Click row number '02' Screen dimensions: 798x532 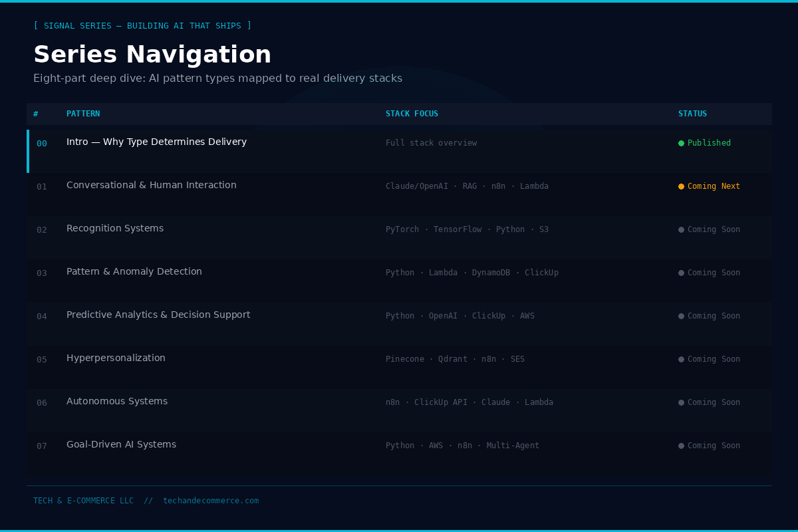[x=42, y=230]
